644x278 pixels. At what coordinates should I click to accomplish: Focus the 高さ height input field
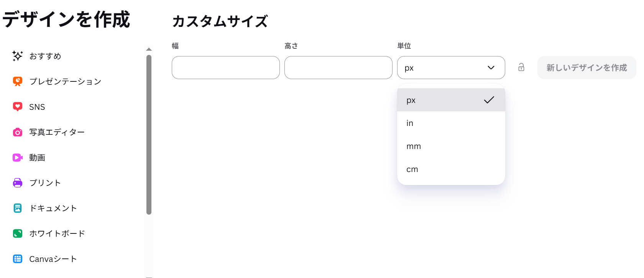pyautogui.click(x=338, y=68)
